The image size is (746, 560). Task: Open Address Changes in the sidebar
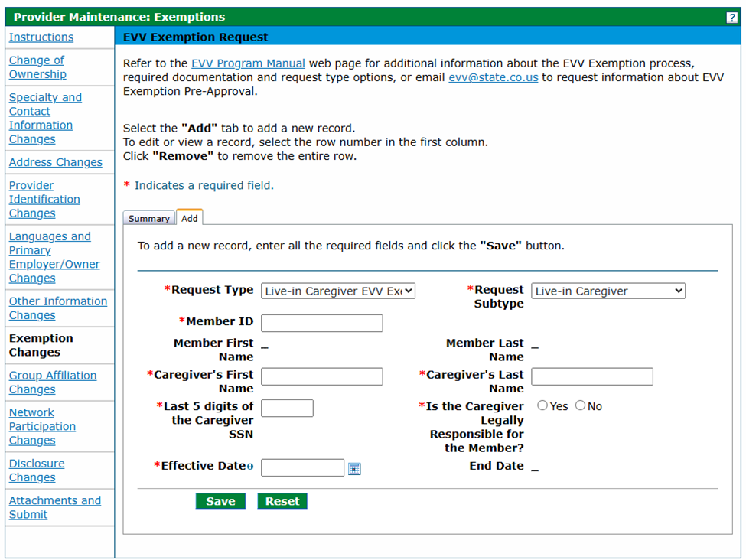(x=56, y=162)
